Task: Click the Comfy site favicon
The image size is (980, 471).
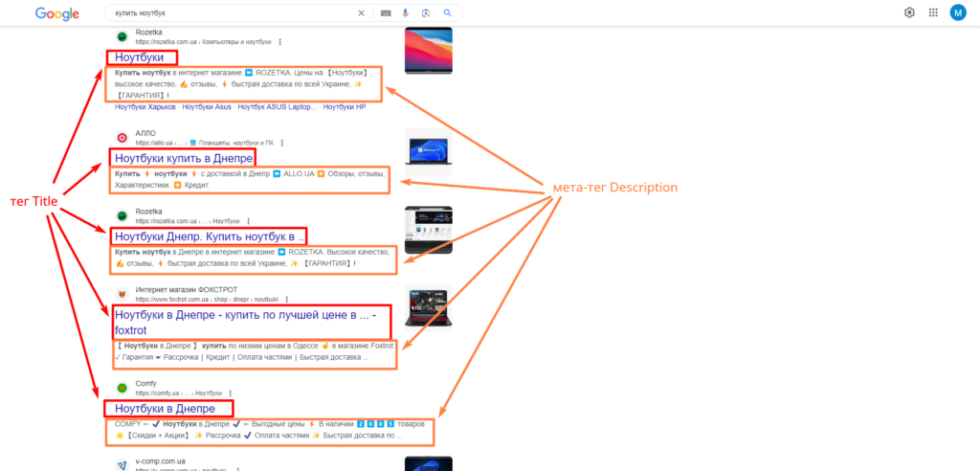Action: click(122, 388)
